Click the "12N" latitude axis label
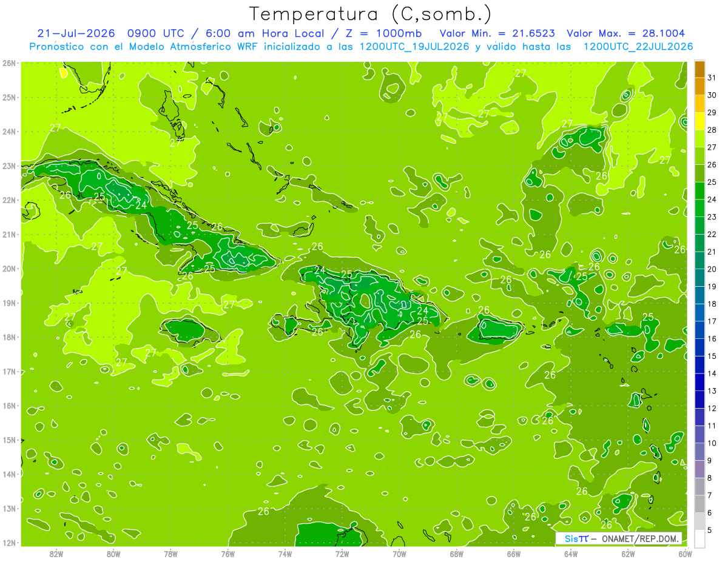Screen dimensions: 728x562 [x=9, y=543]
